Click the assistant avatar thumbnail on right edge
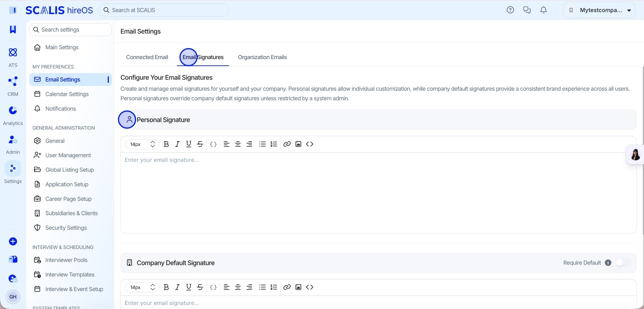 coord(635,155)
